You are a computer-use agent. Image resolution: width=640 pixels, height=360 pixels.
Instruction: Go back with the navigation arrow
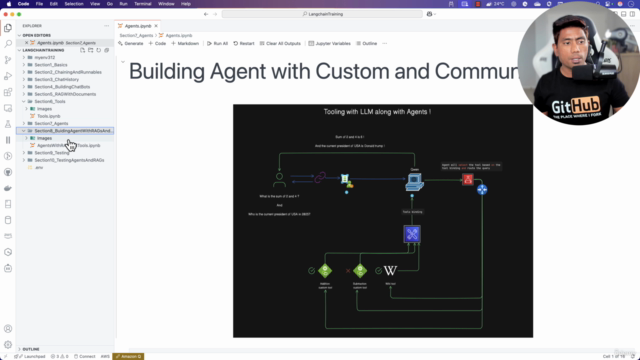point(206,14)
